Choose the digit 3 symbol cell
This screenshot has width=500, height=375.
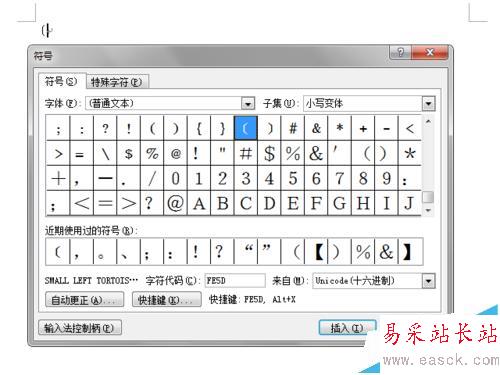click(x=246, y=178)
